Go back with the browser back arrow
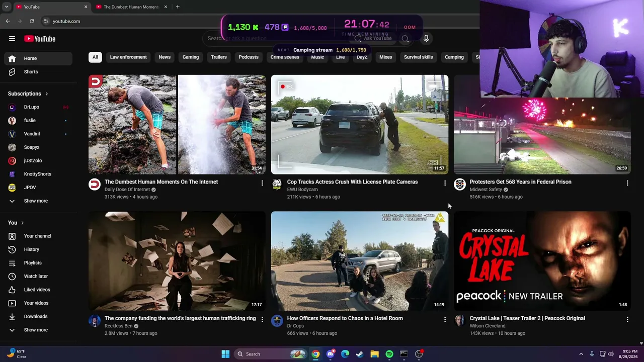644x362 pixels. pos(8,21)
